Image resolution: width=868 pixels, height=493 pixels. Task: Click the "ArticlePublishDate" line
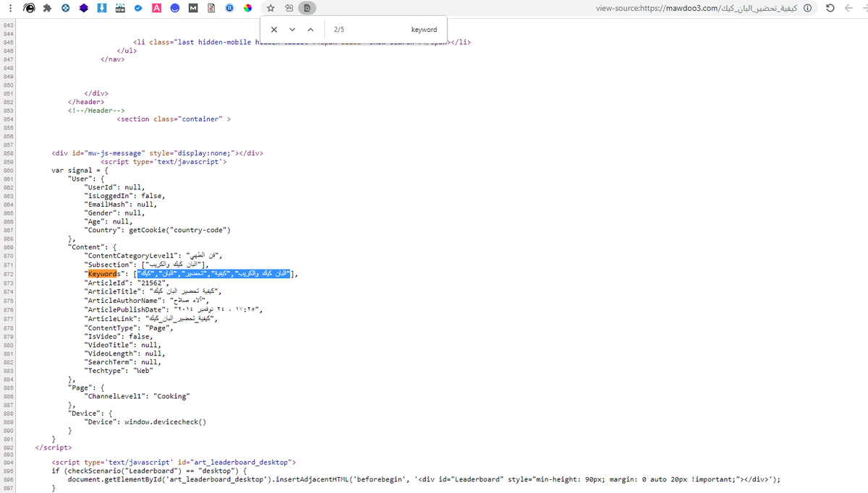pyautogui.click(x=173, y=309)
